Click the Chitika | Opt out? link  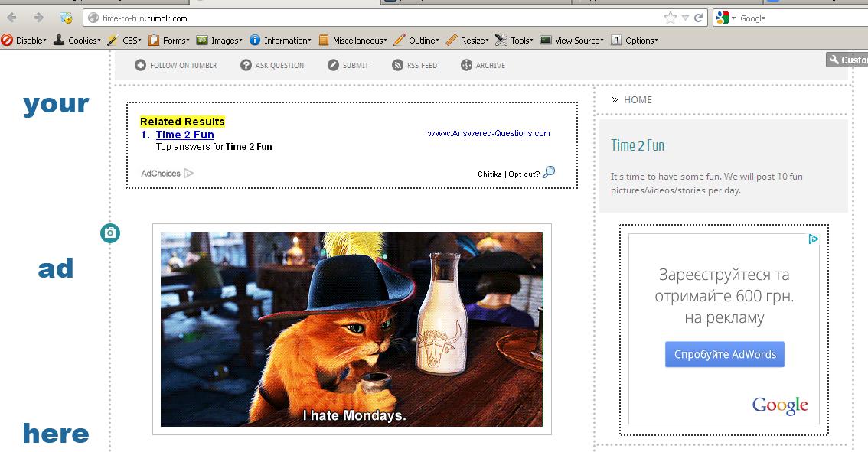509,174
